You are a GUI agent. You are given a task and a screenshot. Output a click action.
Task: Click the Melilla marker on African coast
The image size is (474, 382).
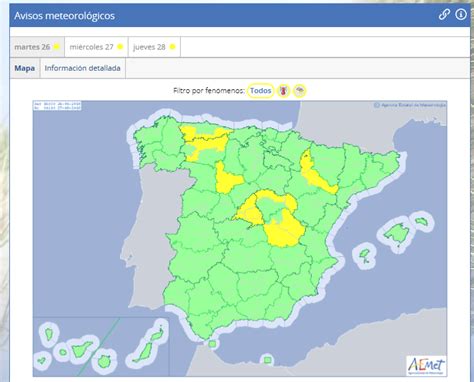(267, 360)
